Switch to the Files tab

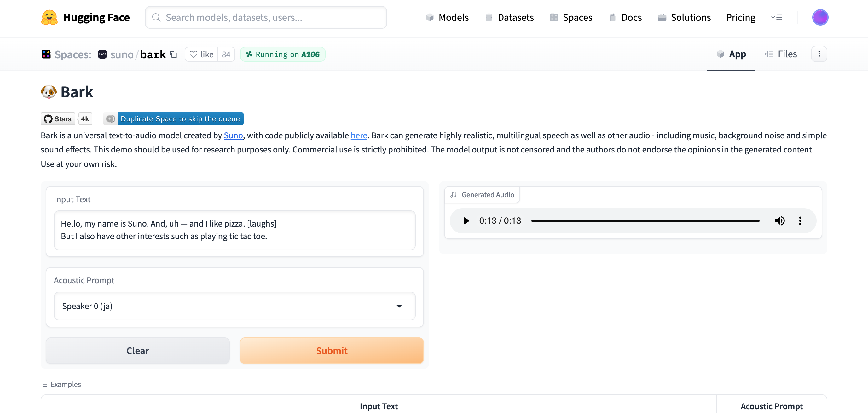coord(781,54)
